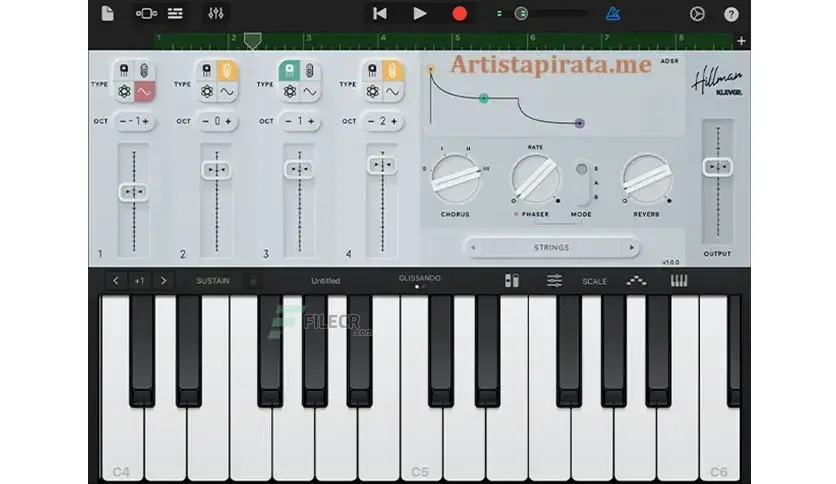Select sine wave type for oscillator 1

[x=144, y=92]
